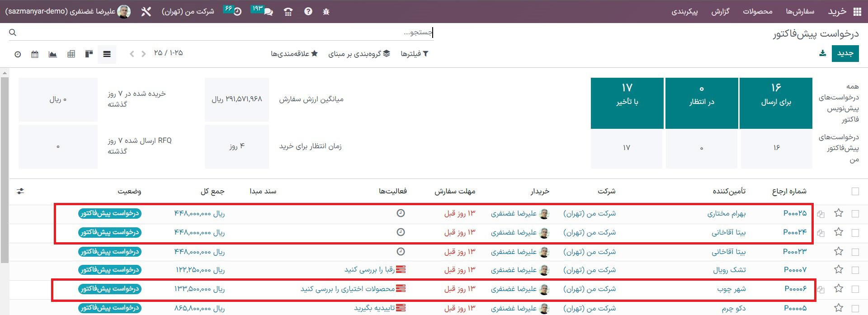Switch to pivot table view
Screen dimensions: 868x315
[x=71, y=54]
